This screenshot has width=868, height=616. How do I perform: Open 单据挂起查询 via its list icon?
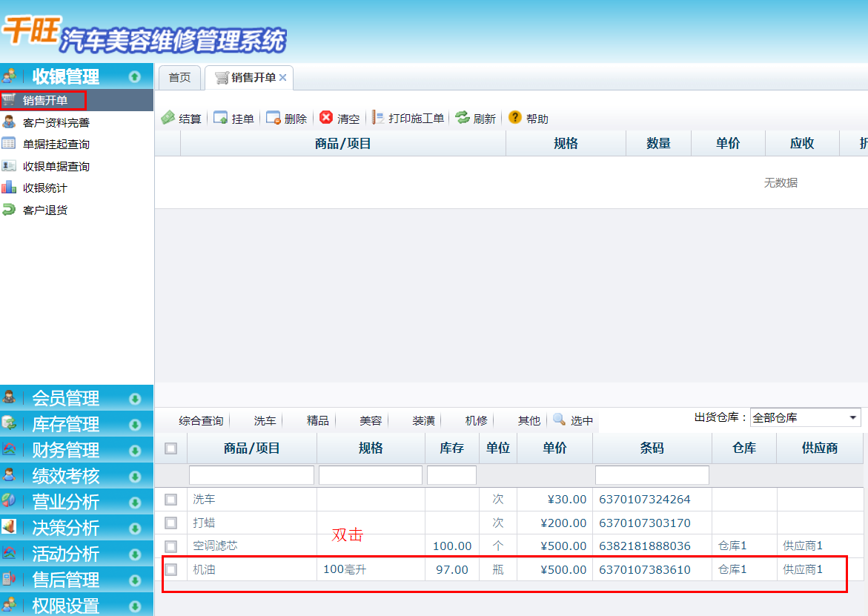pyautogui.click(x=9, y=144)
